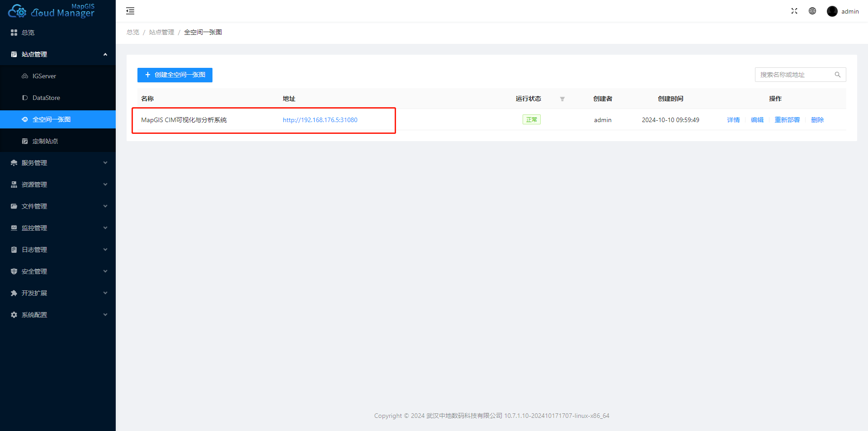Click the MapGIS Cloud Manager logo
The width and height of the screenshot is (868, 431).
pyautogui.click(x=51, y=11)
